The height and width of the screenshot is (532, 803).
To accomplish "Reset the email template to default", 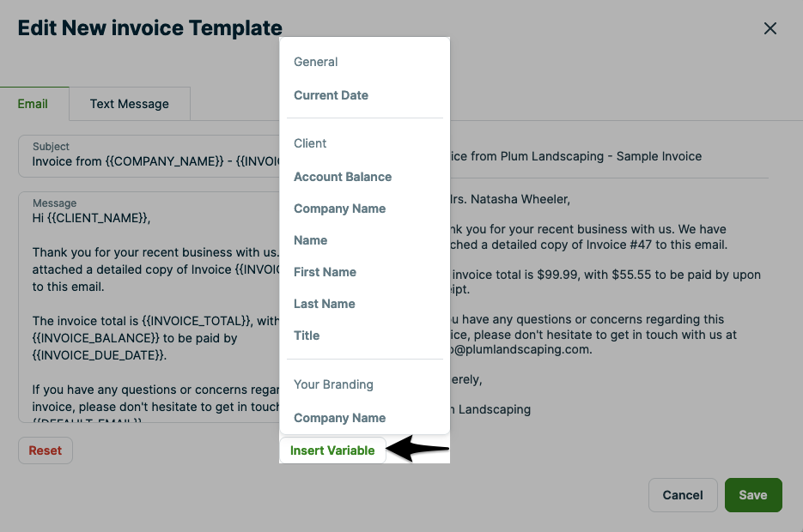I will pyautogui.click(x=45, y=450).
